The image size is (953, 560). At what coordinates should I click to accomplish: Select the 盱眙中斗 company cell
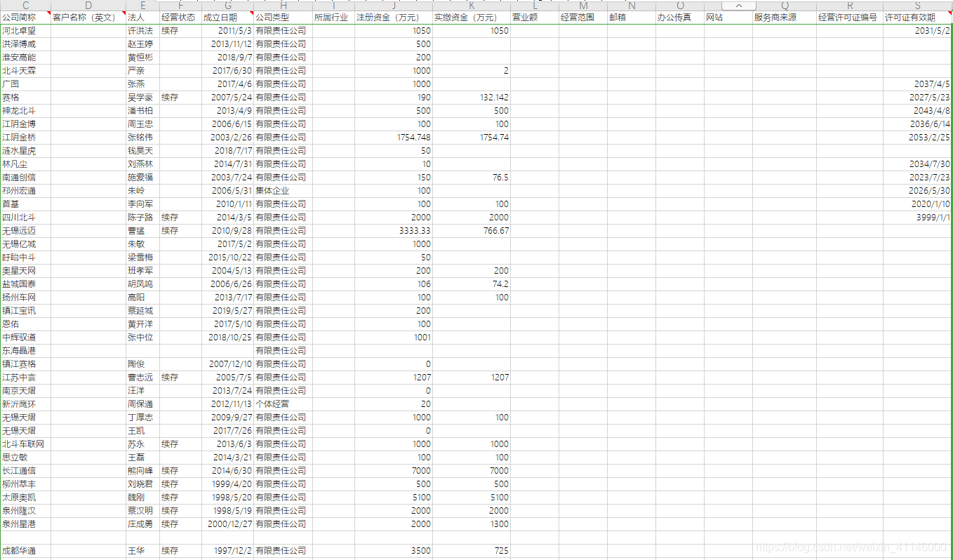tap(25, 257)
